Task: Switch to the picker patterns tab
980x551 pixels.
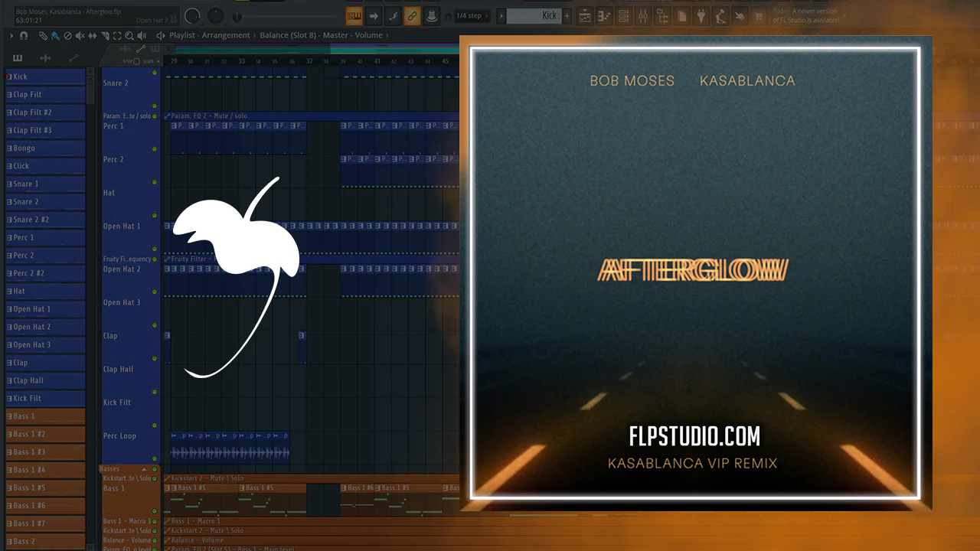Action: pos(18,59)
